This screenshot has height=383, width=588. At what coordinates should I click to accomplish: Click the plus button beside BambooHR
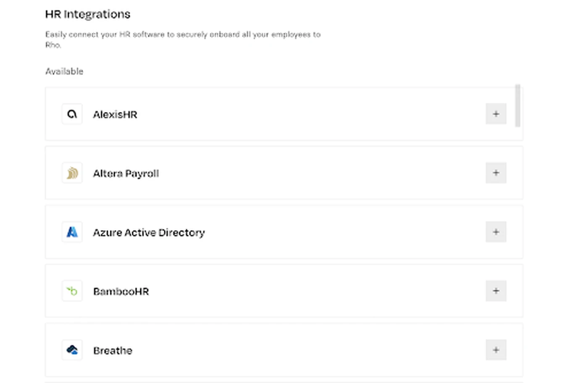pos(496,291)
